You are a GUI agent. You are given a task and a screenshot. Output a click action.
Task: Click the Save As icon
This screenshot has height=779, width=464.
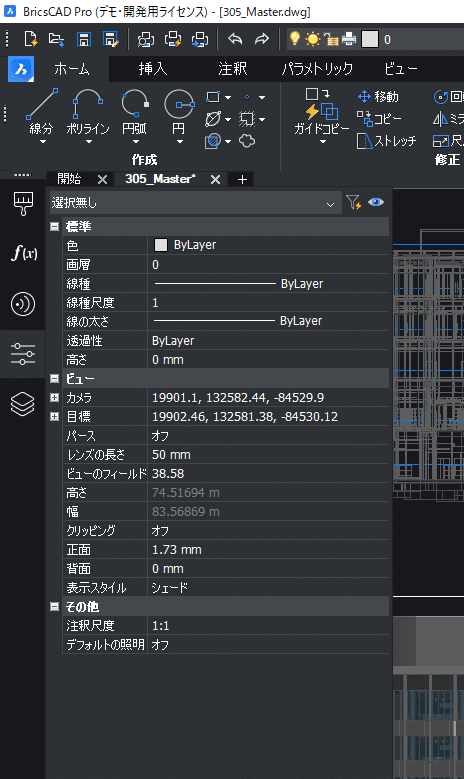pos(110,39)
